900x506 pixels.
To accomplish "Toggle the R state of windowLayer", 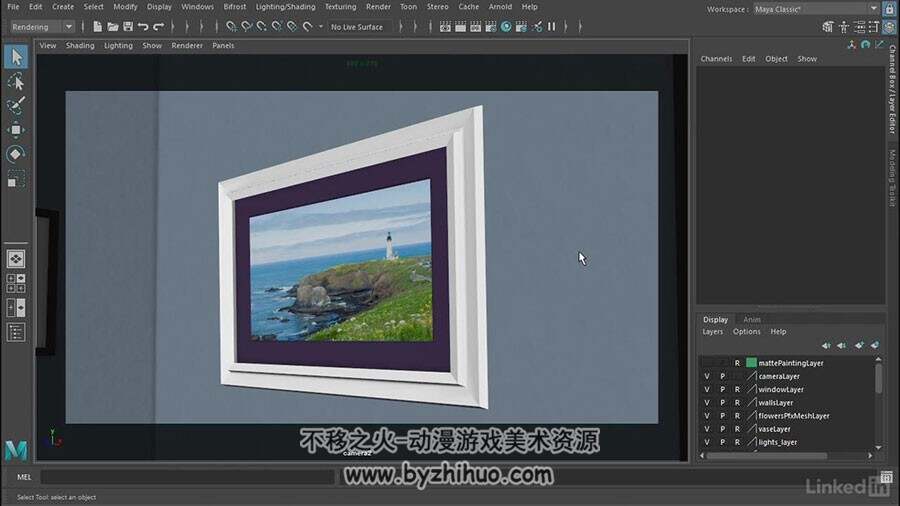I will [x=737, y=390].
